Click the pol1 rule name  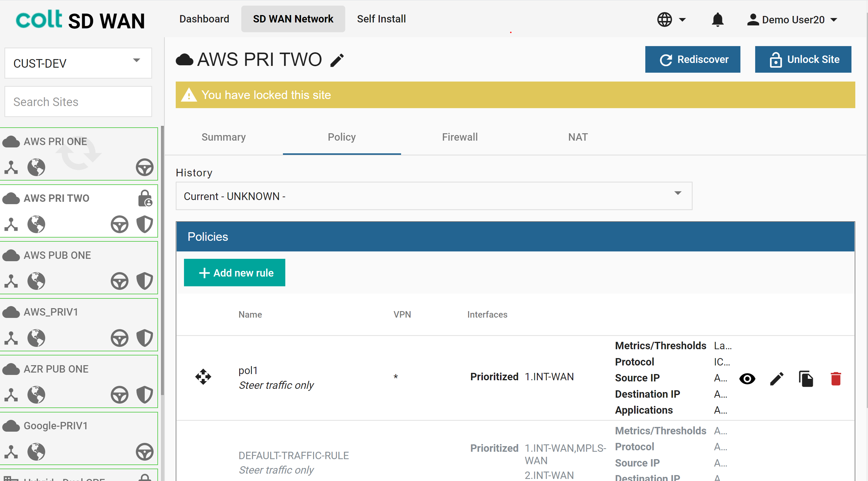point(248,370)
